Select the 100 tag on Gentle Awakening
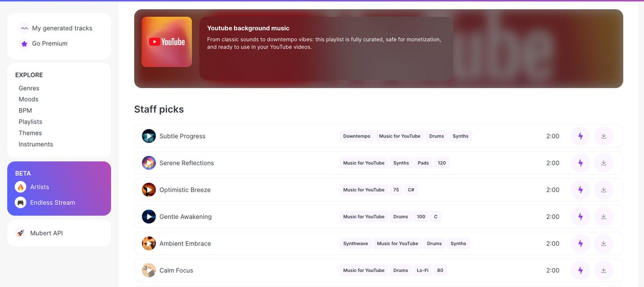The height and width of the screenshot is (287, 644). (x=421, y=217)
